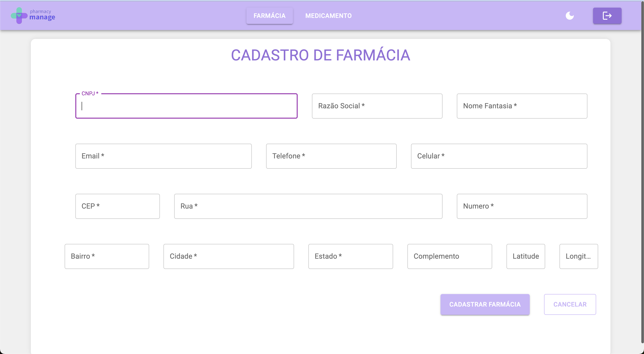Focus the Numero field
This screenshot has width=644, height=354.
522,206
